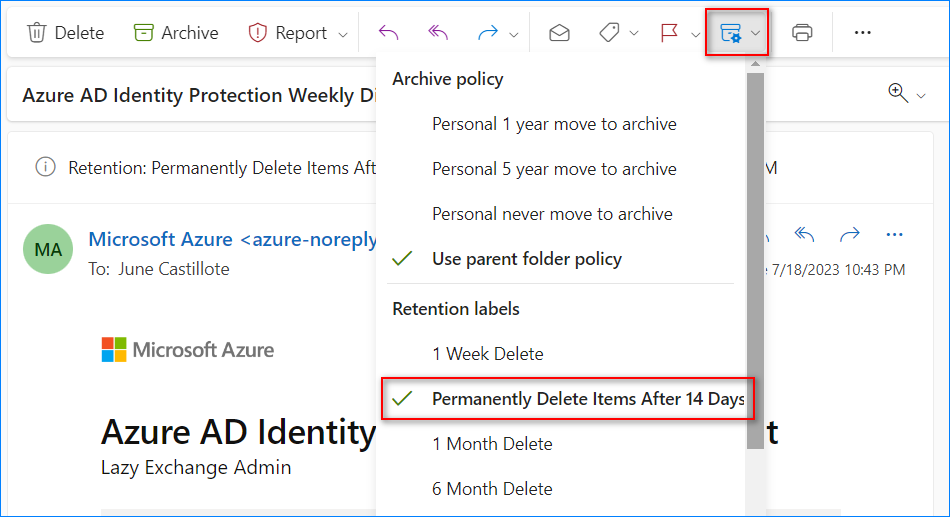Select Use parent folder policy option
950x517 pixels.
pyautogui.click(x=526, y=259)
